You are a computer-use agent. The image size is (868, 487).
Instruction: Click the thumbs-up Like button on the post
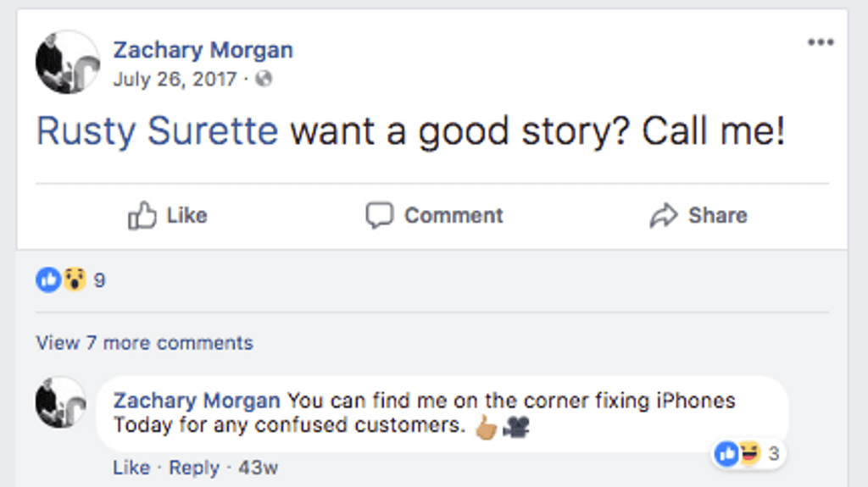[167, 216]
